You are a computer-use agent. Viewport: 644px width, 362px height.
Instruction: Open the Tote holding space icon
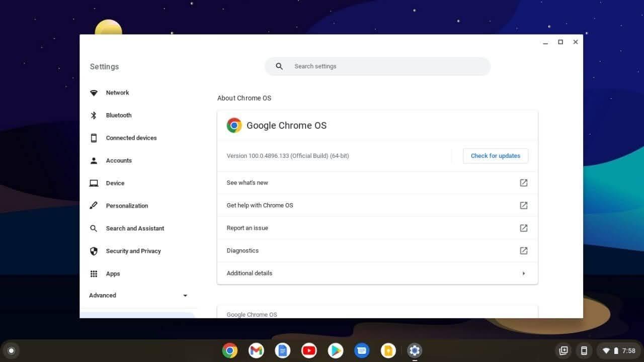tap(563, 350)
